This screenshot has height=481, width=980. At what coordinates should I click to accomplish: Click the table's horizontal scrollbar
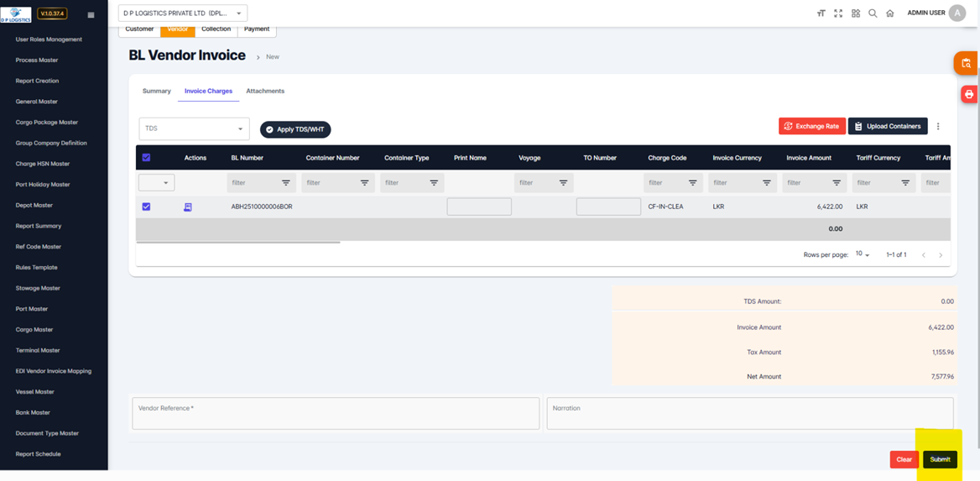(238, 243)
